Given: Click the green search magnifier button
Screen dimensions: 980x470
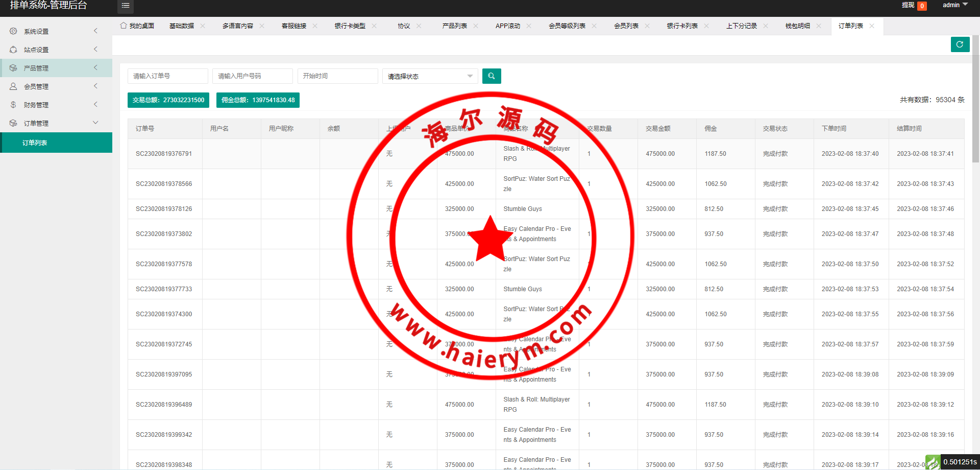Looking at the screenshot, I should (x=491, y=76).
